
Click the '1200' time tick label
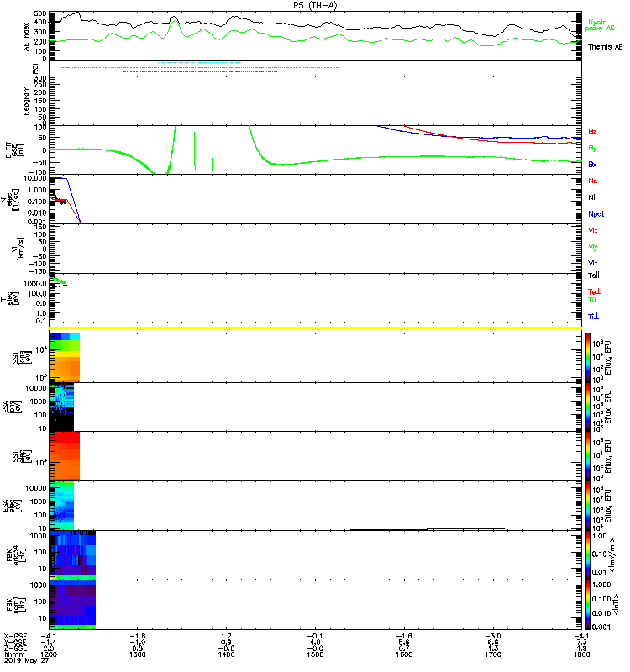[x=49, y=654]
